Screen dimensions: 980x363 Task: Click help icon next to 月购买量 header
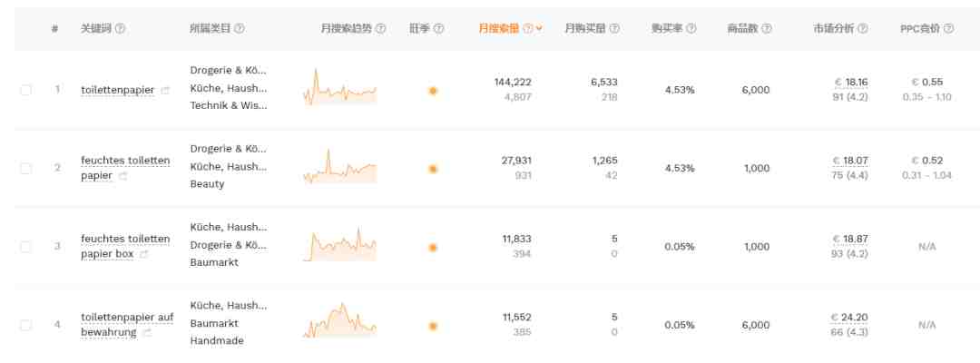click(x=615, y=29)
